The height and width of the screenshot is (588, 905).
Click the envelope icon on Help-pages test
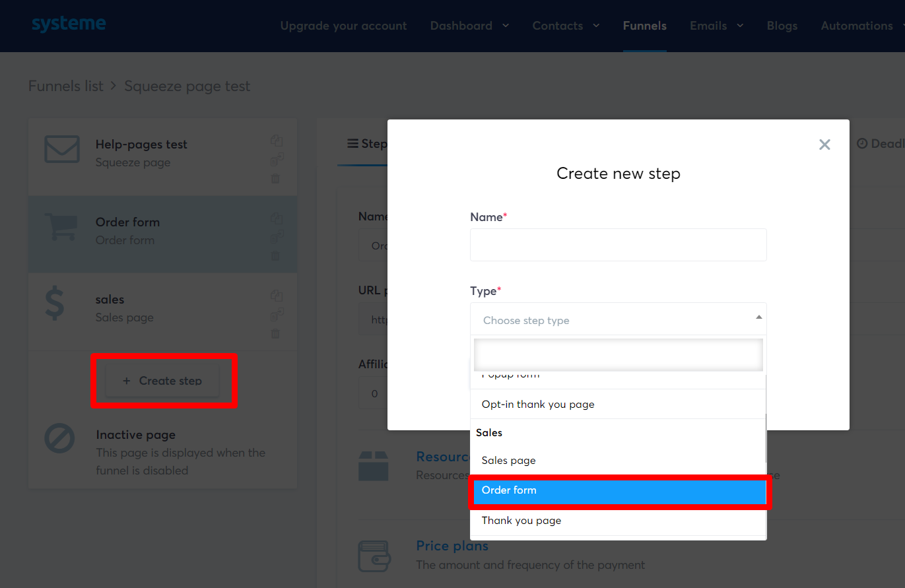pyautogui.click(x=61, y=149)
